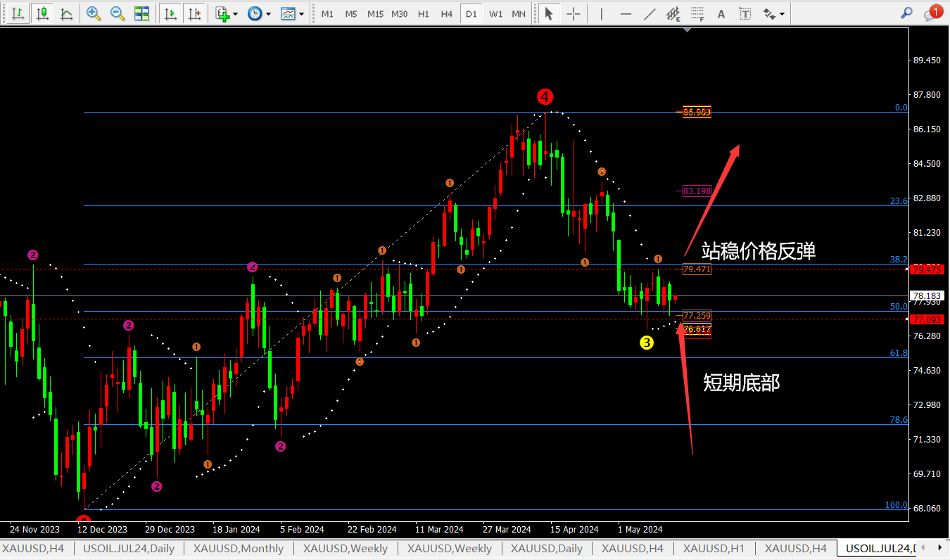The height and width of the screenshot is (560, 950).
Task: Open the arrows objects icon
Action: (769, 13)
